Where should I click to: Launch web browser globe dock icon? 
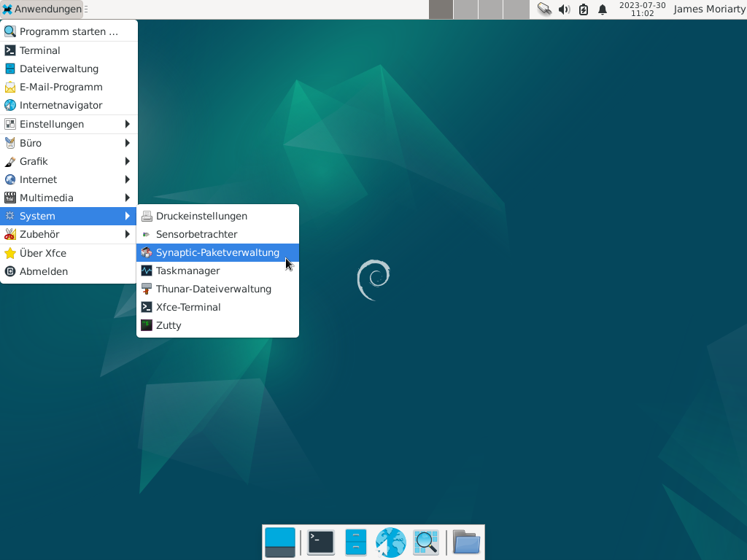[391, 542]
